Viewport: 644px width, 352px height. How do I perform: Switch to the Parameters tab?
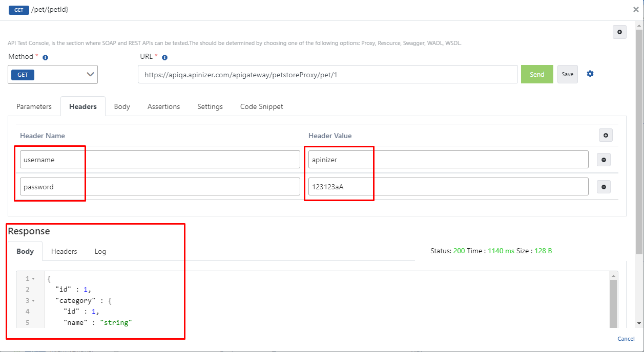click(34, 107)
